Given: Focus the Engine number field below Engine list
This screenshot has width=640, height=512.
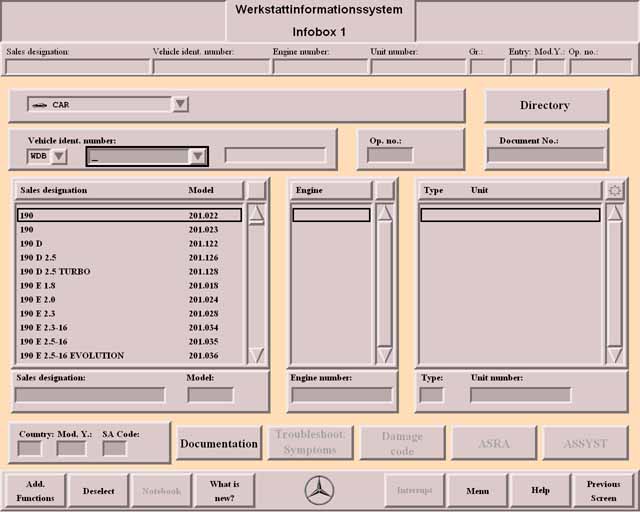Looking at the screenshot, I should coord(342,395).
